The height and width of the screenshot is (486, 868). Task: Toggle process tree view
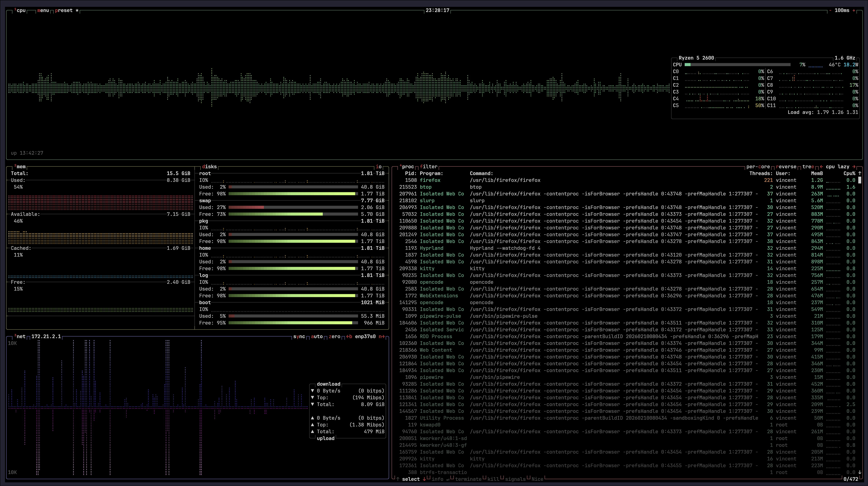tap(808, 167)
